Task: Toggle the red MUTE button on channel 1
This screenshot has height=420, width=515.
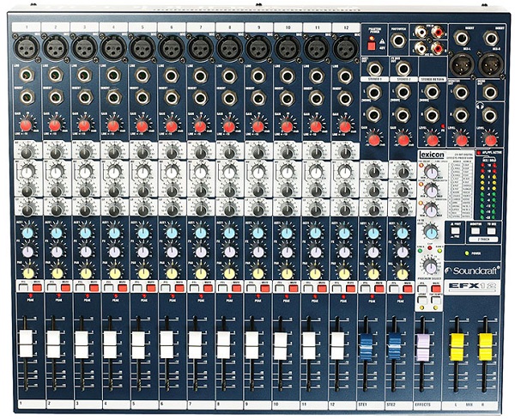Action: click(37, 289)
